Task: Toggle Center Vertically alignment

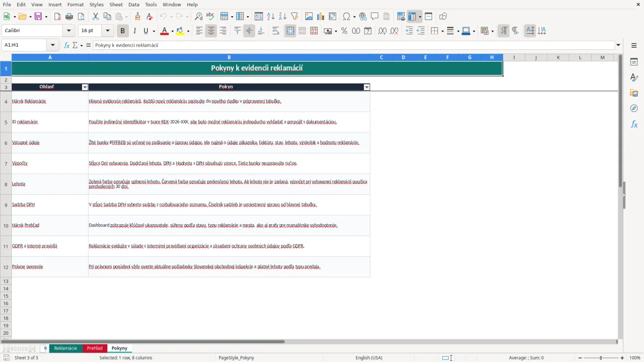Action: click(249, 31)
